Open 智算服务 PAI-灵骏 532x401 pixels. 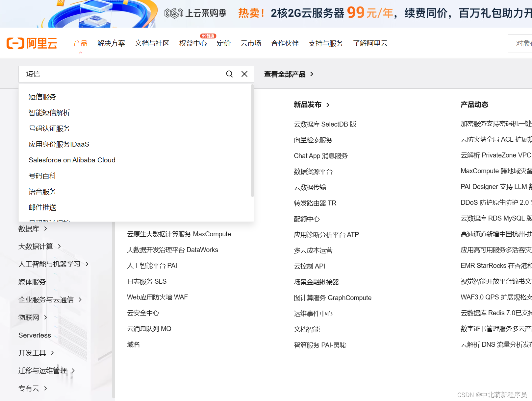[320, 345]
